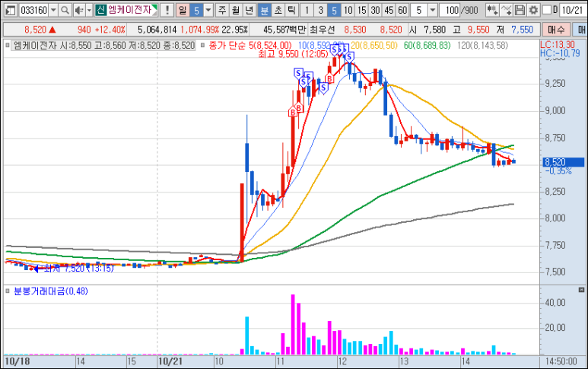Image resolution: width=588 pixels, height=369 pixels.
Task: Toggle the D checkbox
Action: [x=547, y=10]
